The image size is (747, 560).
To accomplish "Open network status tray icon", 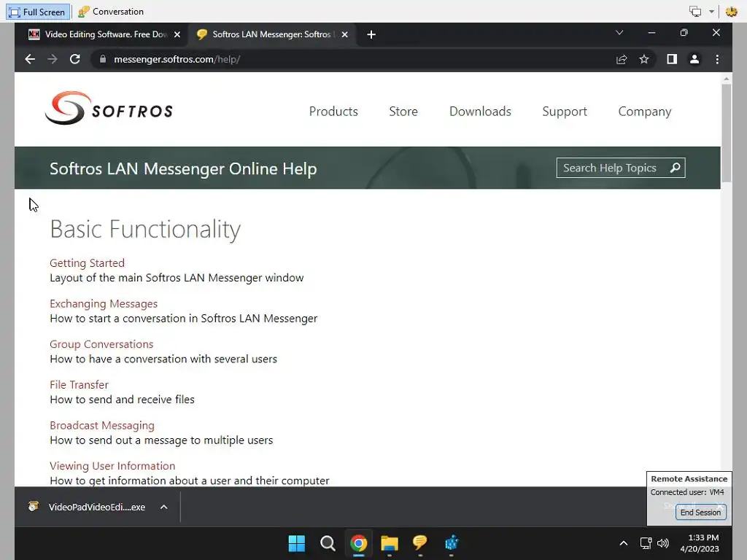I will (x=646, y=542).
